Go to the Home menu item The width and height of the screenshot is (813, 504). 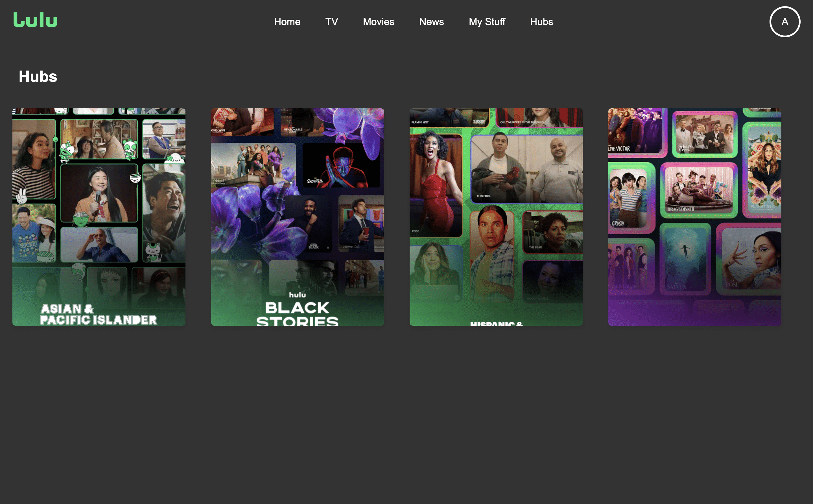click(x=287, y=22)
